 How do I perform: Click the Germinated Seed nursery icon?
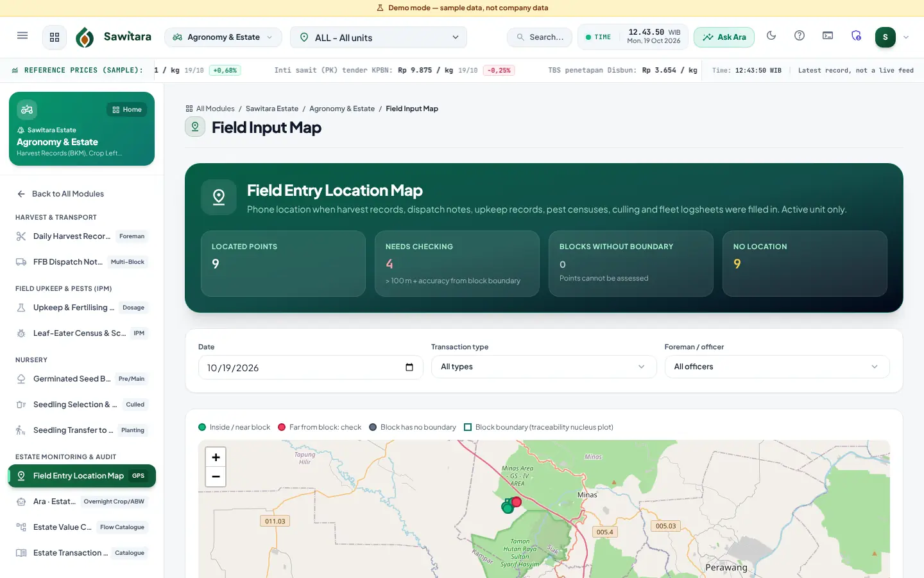(21, 379)
